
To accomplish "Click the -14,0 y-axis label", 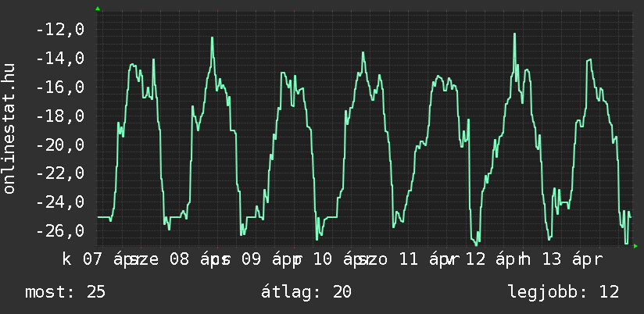I will coord(60,59).
